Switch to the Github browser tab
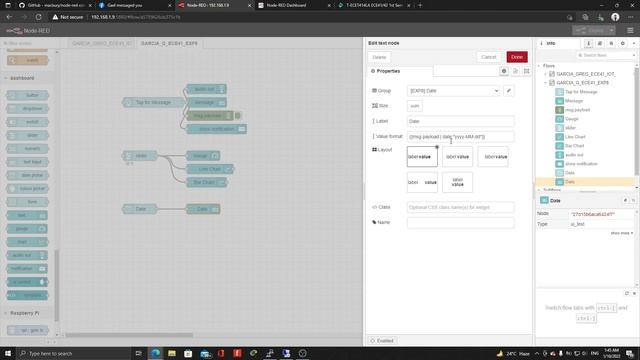 [55, 5]
